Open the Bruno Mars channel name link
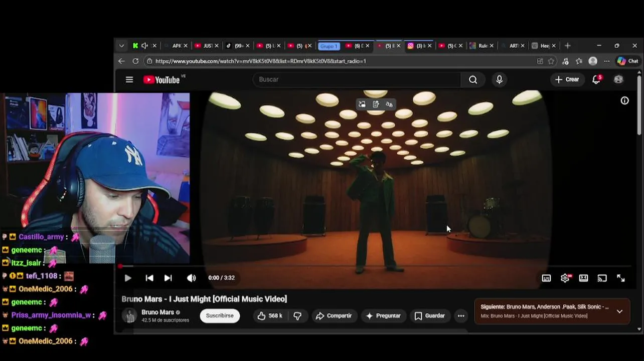644x361 pixels. [157, 312]
